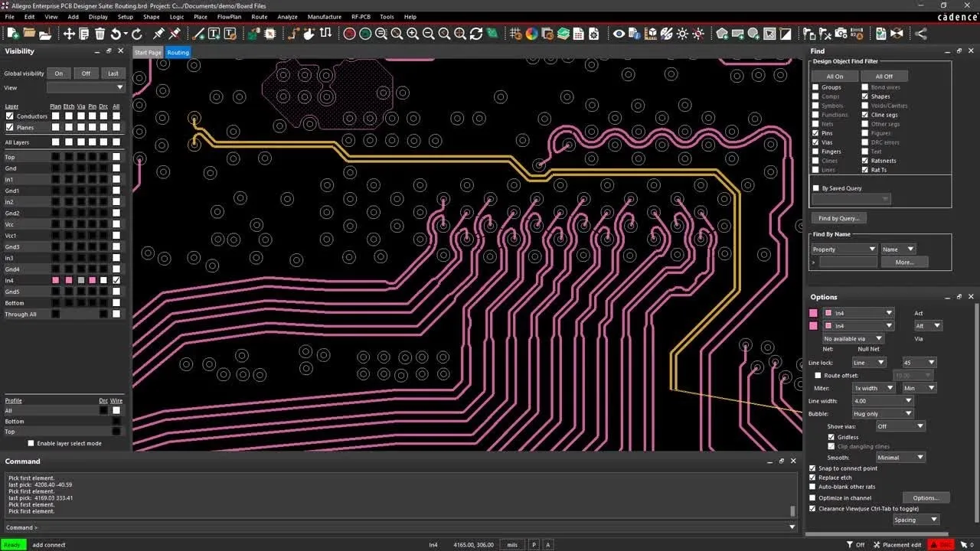Select the Add polygon shape icon
This screenshot has width=980, height=551.
(722, 34)
